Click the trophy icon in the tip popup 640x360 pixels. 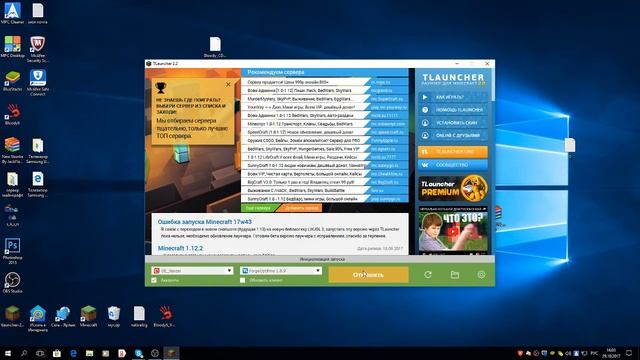(x=161, y=87)
